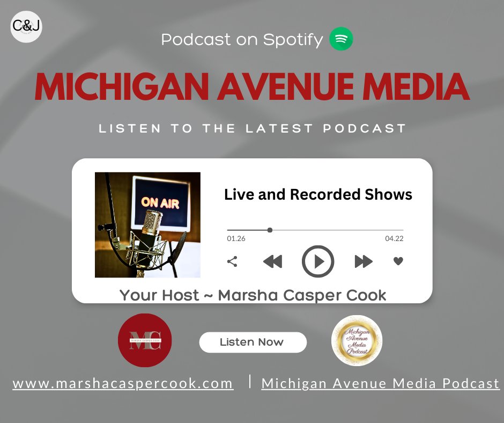Click the ON AIR microphone thumbnail
504x423 pixels.
tap(147, 224)
